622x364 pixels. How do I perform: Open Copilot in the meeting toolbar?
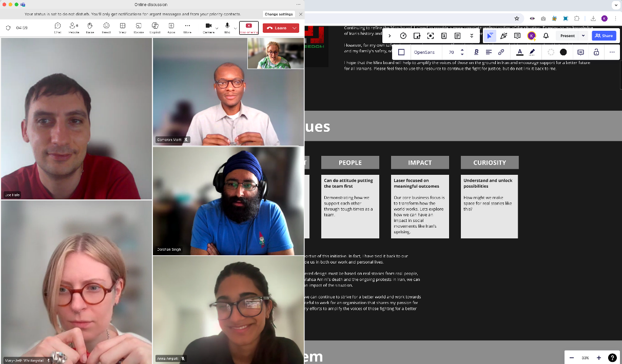click(155, 28)
